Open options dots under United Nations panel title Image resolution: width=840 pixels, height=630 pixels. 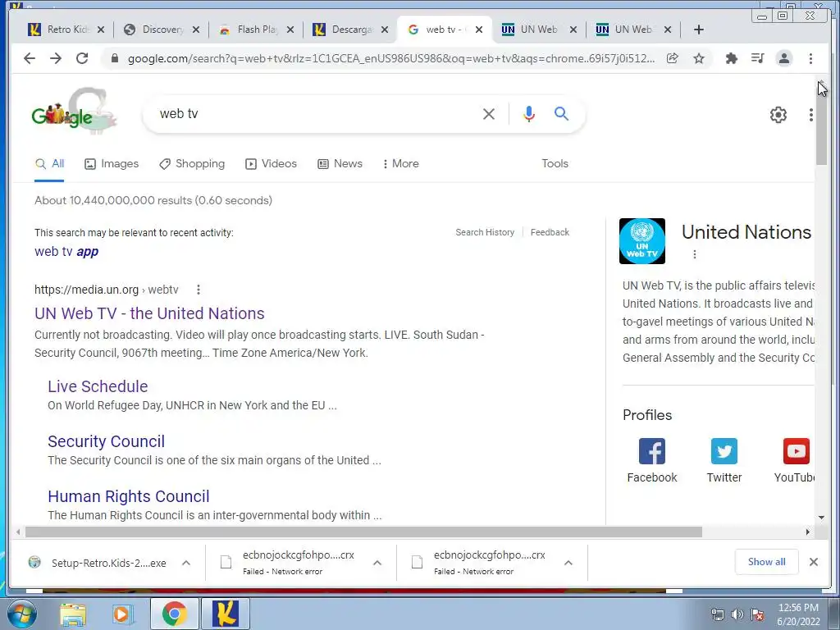[x=695, y=254]
